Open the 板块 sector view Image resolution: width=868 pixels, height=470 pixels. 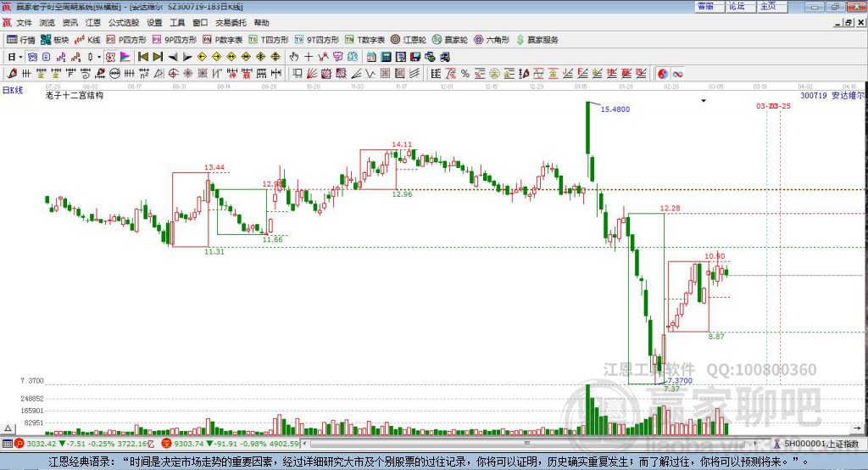click(x=55, y=40)
